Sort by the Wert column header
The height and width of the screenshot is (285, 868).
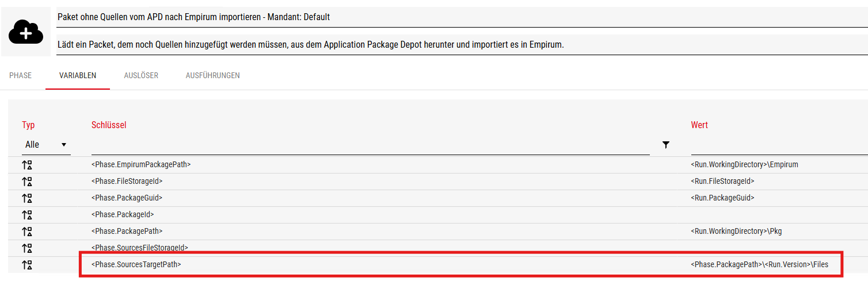699,125
